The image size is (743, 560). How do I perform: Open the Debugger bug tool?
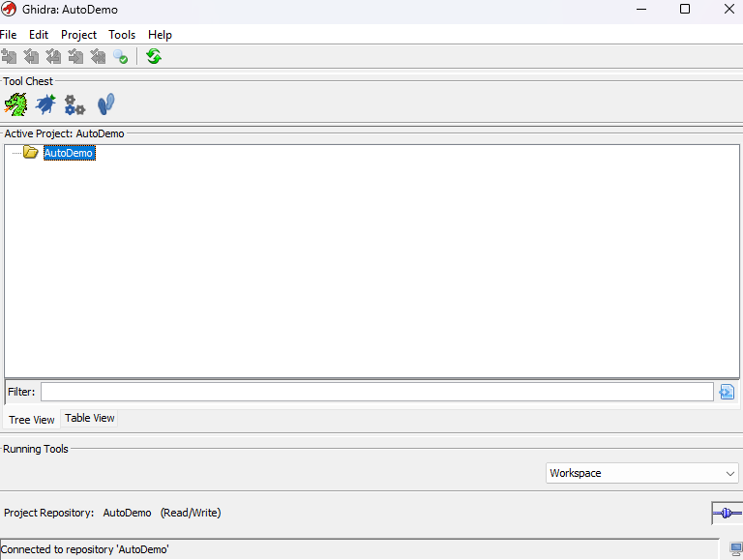(x=45, y=104)
